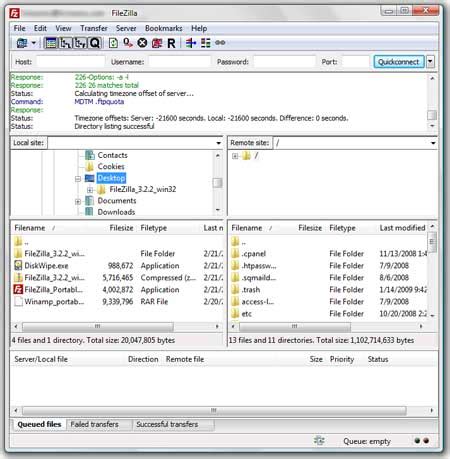Click transfer queue horizontal scrollbar
The width and height of the screenshot is (450, 459).
[214, 410]
